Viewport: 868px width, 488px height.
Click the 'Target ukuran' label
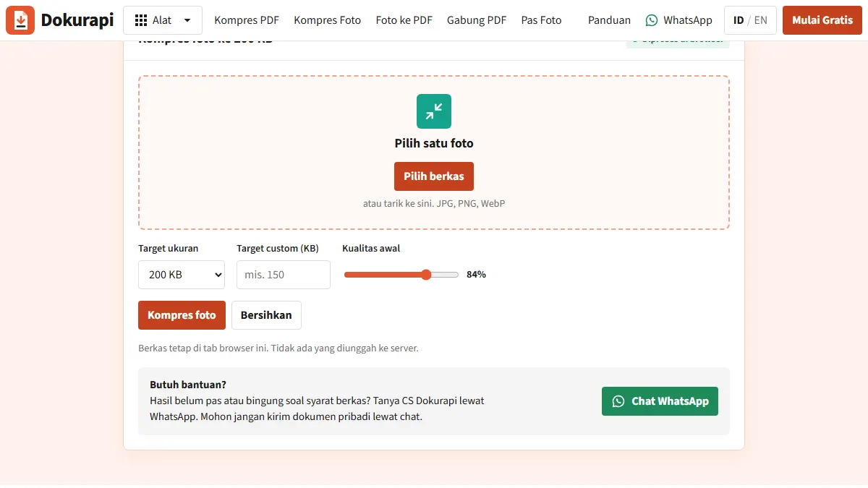pyautogui.click(x=168, y=248)
